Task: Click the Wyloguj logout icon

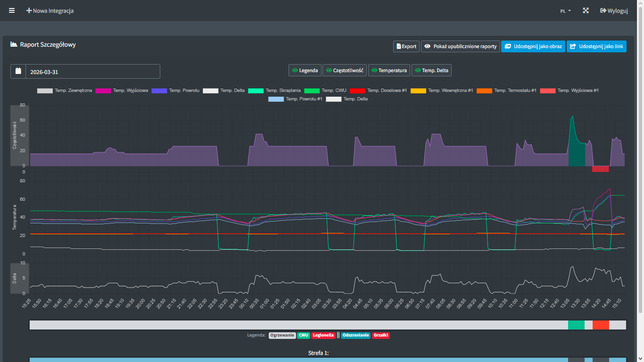Action: point(603,10)
